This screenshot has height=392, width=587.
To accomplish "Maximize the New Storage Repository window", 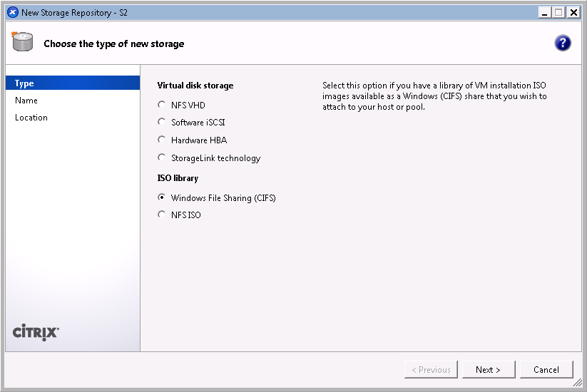I will (x=558, y=13).
